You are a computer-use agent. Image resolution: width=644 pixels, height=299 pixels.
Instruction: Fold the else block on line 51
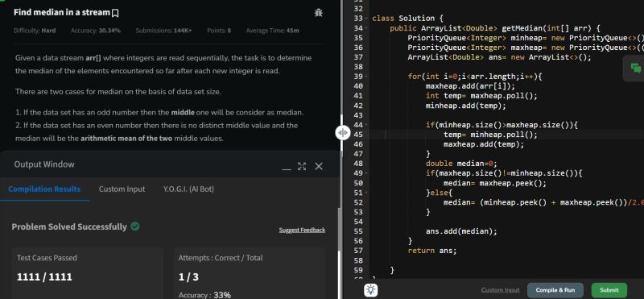pyautogui.click(x=366, y=193)
